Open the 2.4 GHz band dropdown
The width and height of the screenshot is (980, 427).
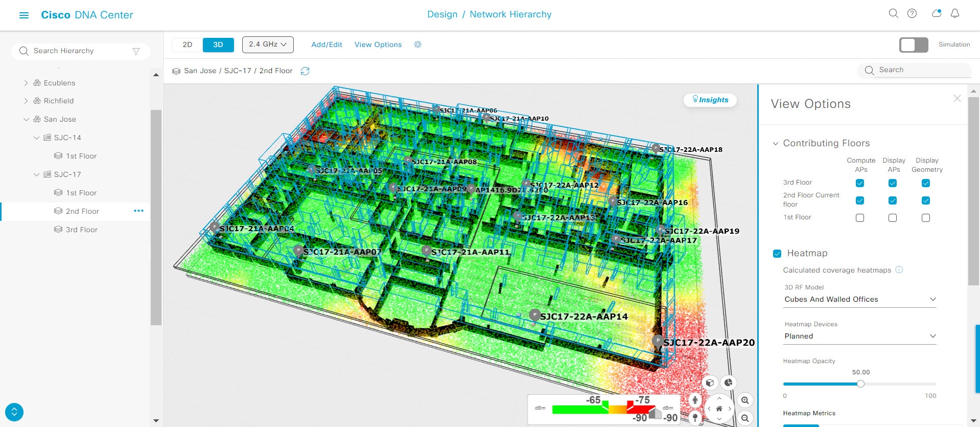tap(268, 44)
